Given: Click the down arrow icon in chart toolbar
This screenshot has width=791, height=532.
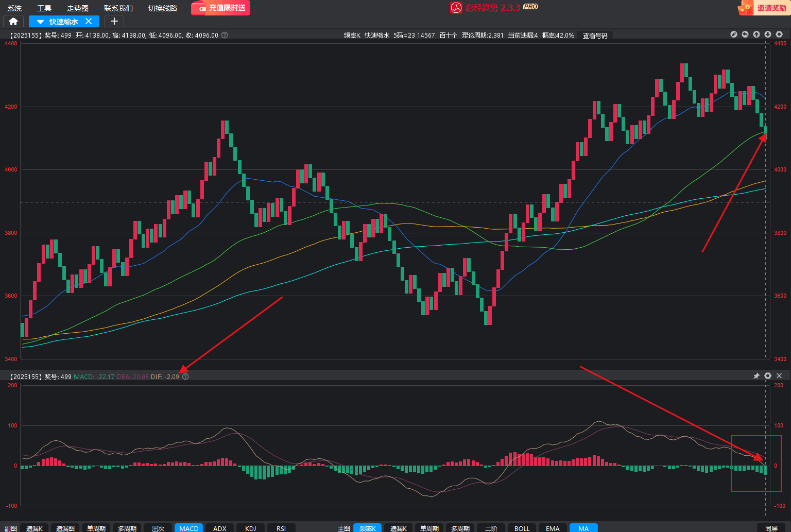Looking at the screenshot, I should click(x=768, y=35).
